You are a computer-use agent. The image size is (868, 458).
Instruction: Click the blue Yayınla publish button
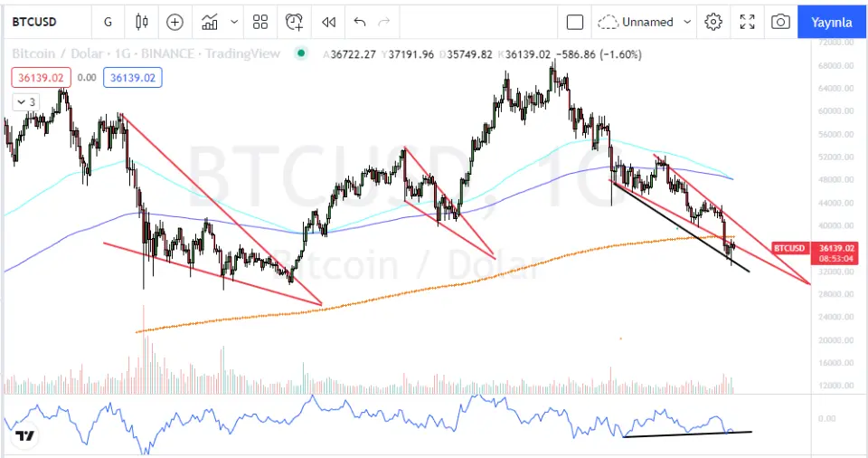(832, 22)
